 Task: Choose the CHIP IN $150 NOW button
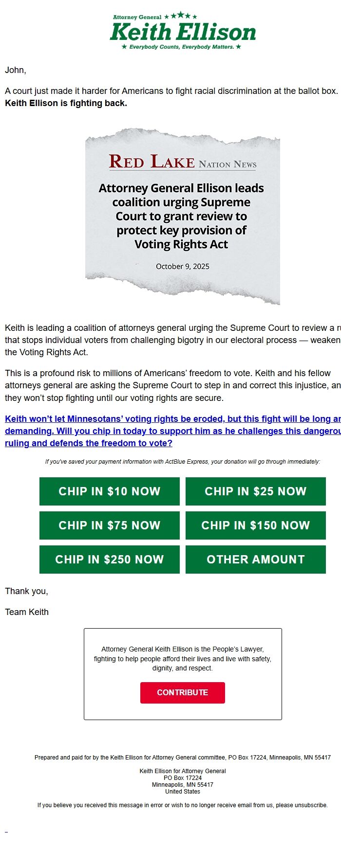click(255, 525)
